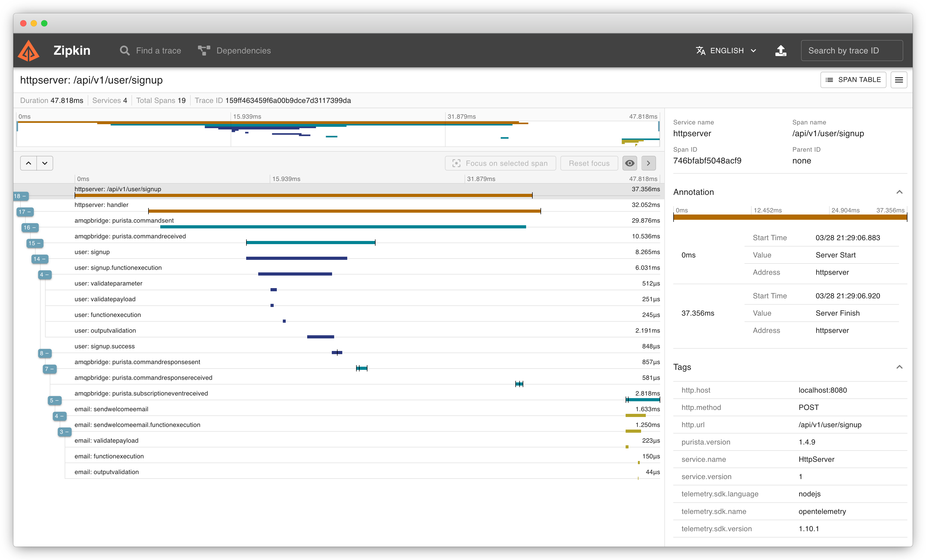Click the upload JSON trace icon
The image size is (926, 560).
coord(781,51)
